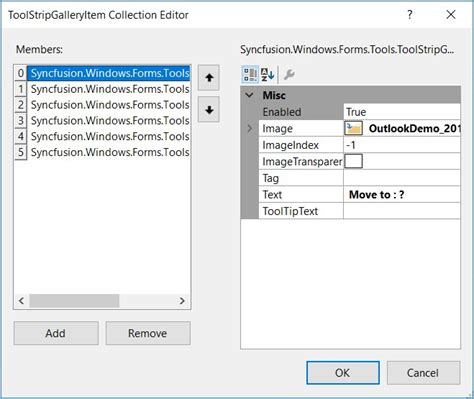The image size is (474, 399).
Task: Click the Add button
Action: [56, 333]
